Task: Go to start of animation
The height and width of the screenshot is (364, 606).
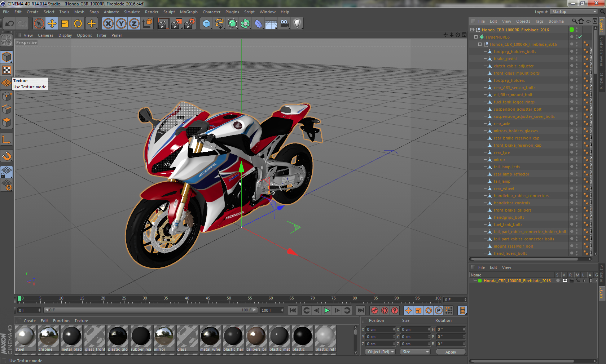Action: [x=293, y=310]
